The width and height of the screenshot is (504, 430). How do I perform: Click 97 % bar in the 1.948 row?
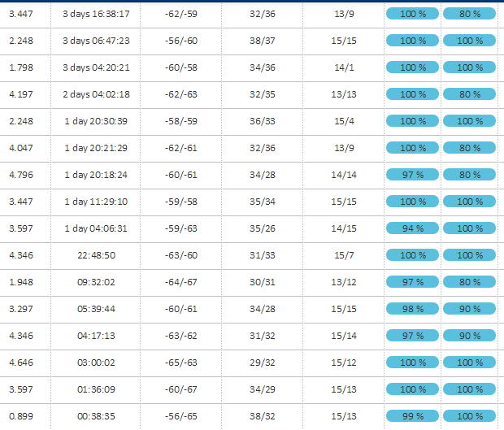[412, 282]
